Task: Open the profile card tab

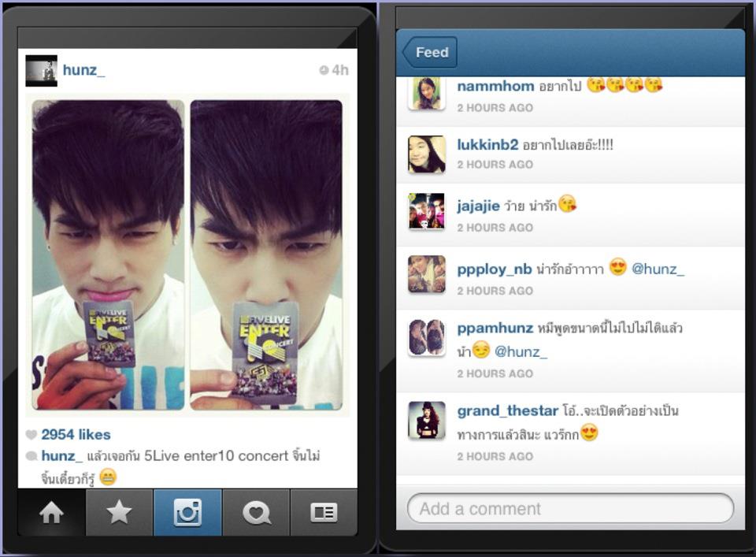Action: [324, 512]
